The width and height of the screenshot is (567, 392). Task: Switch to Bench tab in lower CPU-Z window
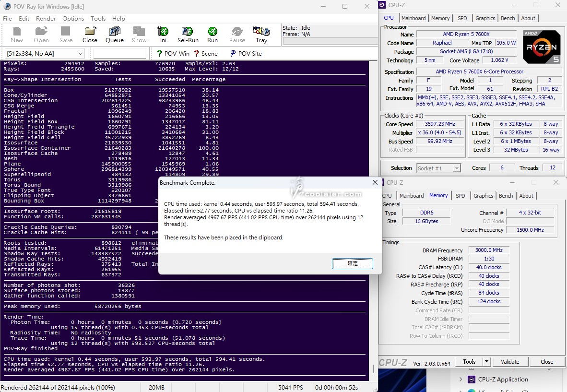pyautogui.click(x=506, y=196)
